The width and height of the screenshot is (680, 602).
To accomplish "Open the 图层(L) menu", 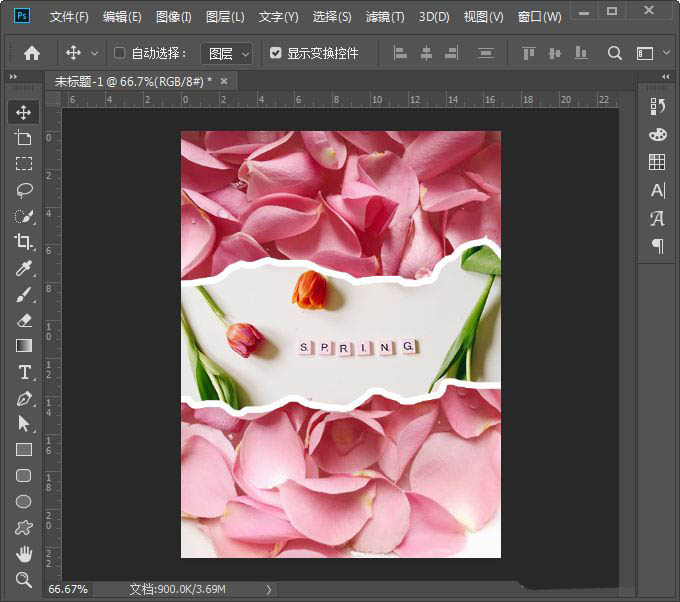I will tap(225, 16).
